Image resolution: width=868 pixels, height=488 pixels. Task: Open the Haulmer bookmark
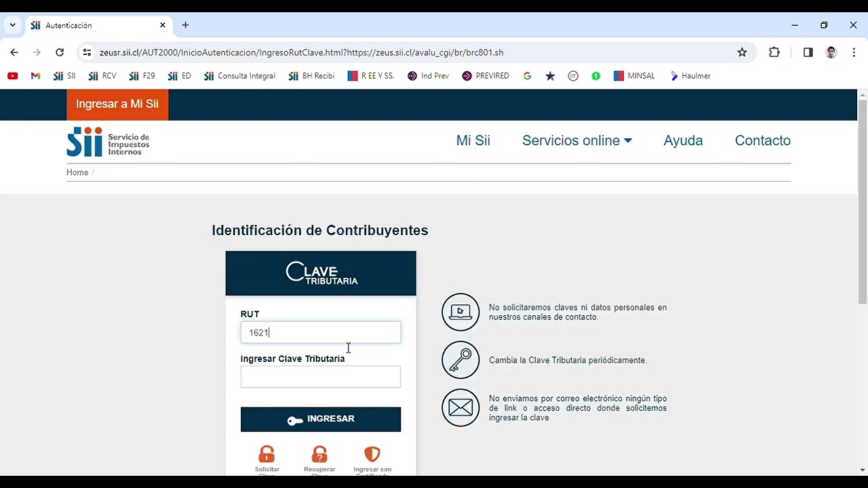pyautogui.click(x=690, y=76)
